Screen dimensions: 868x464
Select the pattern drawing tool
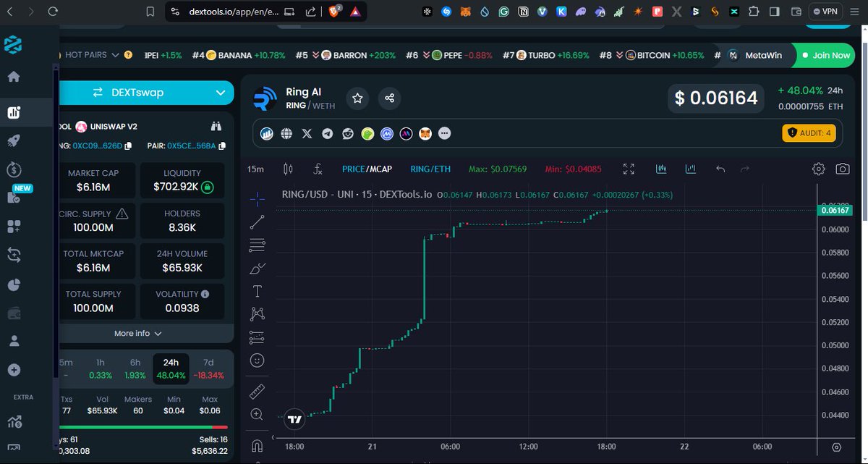[257, 313]
